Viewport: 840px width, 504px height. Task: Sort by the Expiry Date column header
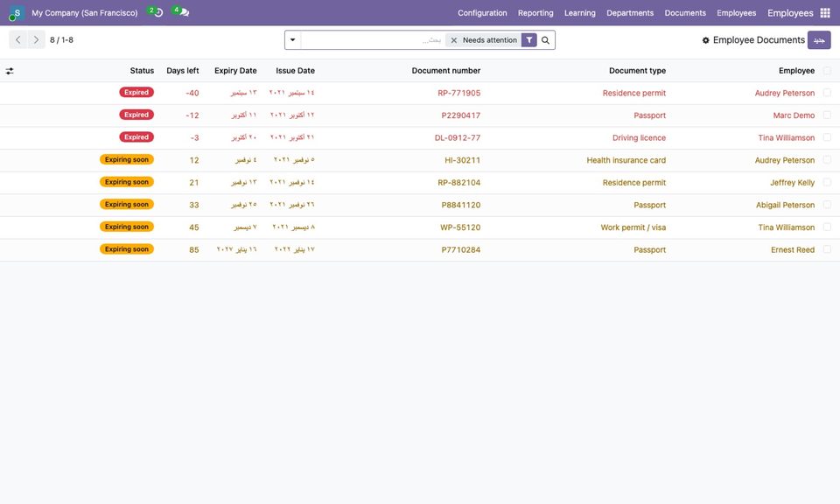pyautogui.click(x=235, y=71)
